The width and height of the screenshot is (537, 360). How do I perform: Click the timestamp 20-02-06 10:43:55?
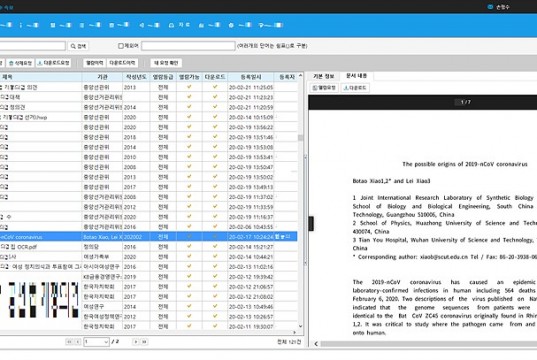pos(251,227)
